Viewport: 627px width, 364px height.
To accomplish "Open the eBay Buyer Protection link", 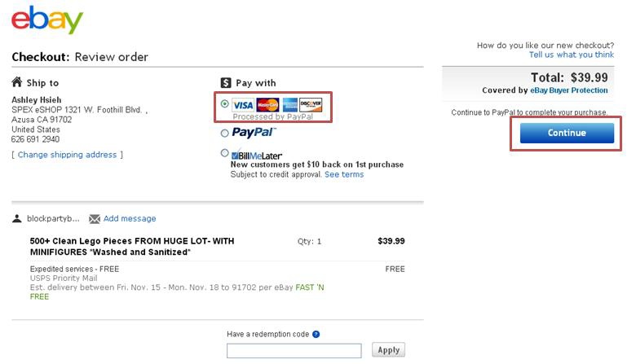I will click(568, 90).
